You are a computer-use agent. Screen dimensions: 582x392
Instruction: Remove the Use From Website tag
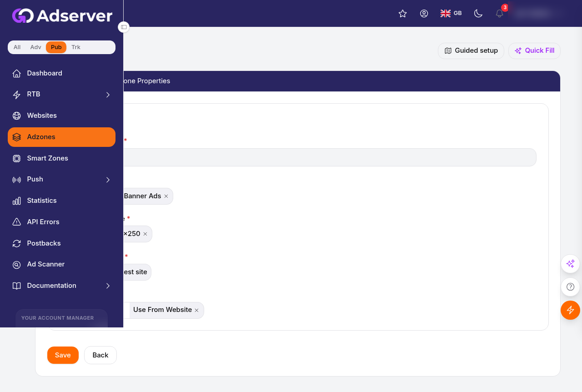pyautogui.click(x=196, y=310)
